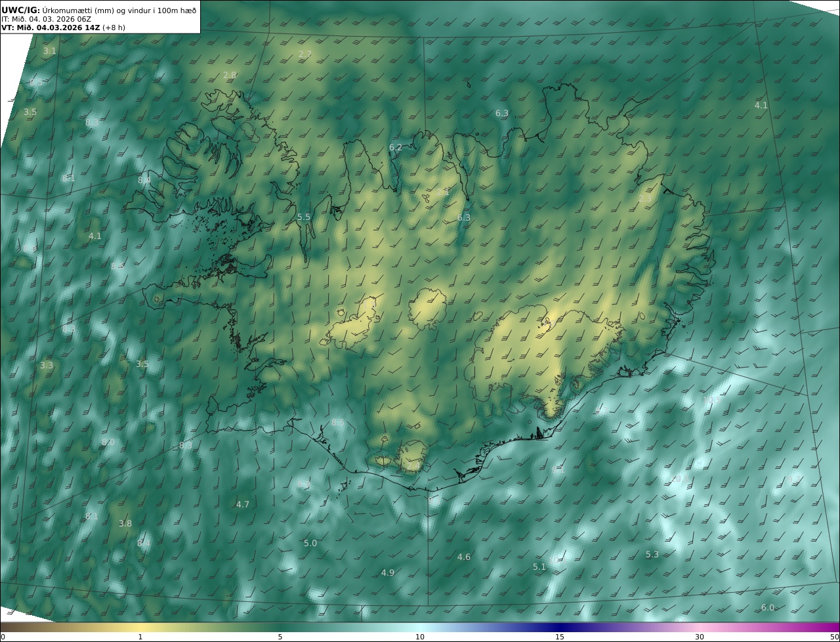This screenshot has height=642, width=840.
Task: Click the colorbar tick label 50
Action: pyautogui.click(x=834, y=637)
